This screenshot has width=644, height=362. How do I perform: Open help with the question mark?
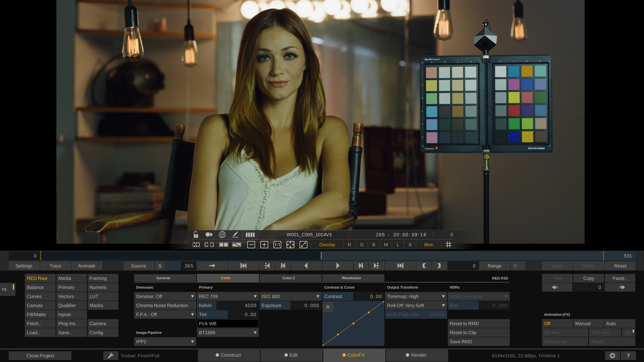tap(628, 355)
